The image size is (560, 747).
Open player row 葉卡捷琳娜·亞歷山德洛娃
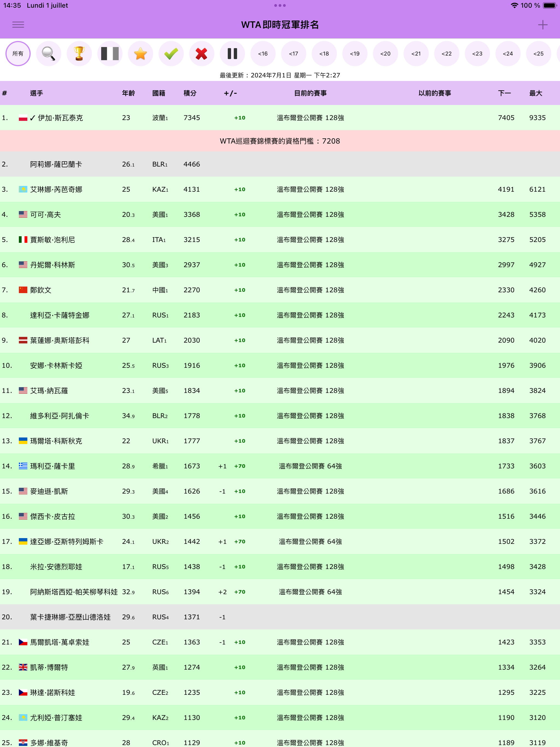pos(280,617)
